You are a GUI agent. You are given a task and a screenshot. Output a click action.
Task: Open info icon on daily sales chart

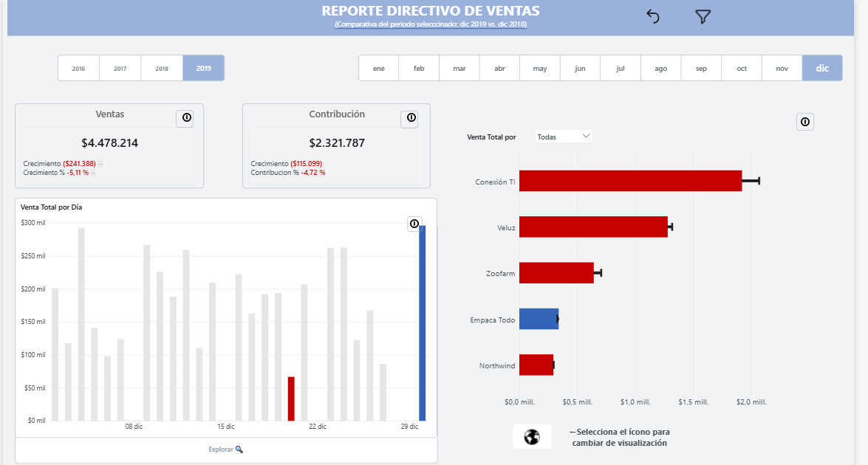[x=414, y=224]
